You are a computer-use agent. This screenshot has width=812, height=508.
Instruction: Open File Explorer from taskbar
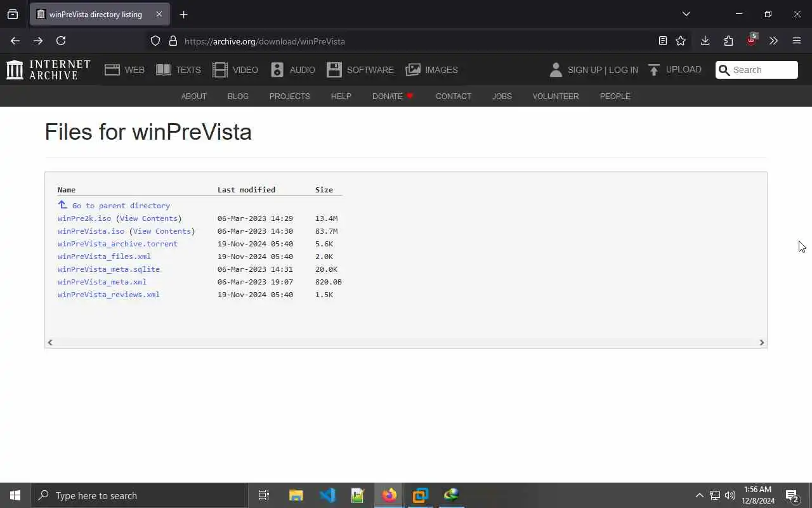coord(296,495)
